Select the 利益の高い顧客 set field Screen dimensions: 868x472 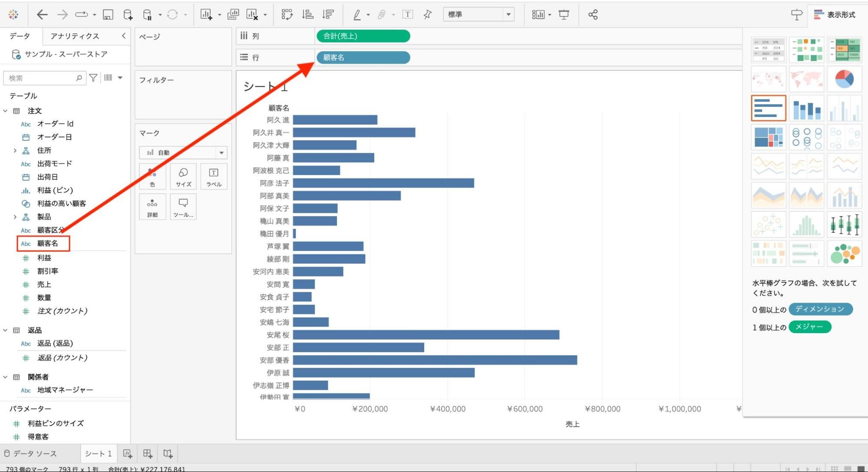[62, 203]
